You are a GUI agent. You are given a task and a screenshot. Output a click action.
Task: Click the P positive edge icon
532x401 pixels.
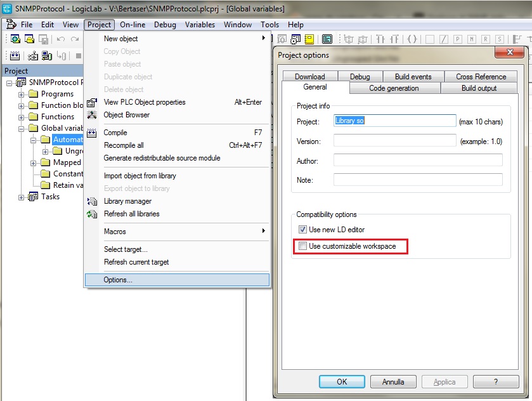click(x=457, y=39)
